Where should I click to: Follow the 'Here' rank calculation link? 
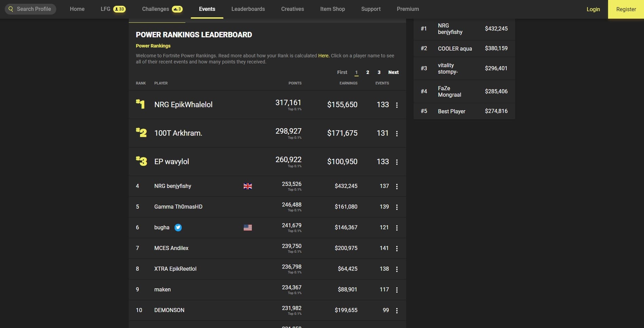323,56
